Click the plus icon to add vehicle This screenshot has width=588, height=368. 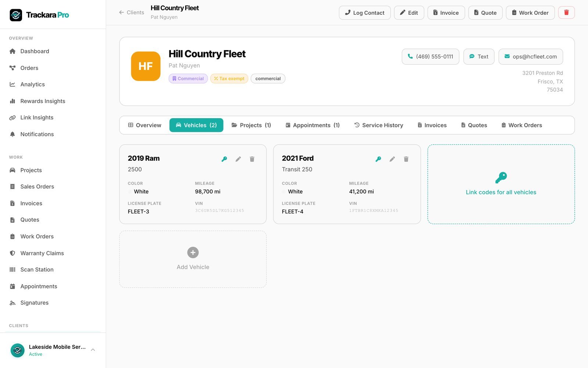[193, 252]
